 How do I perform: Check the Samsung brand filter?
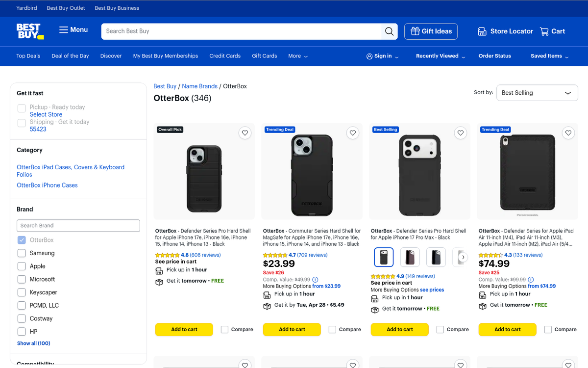pyautogui.click(x=22, y=253)
